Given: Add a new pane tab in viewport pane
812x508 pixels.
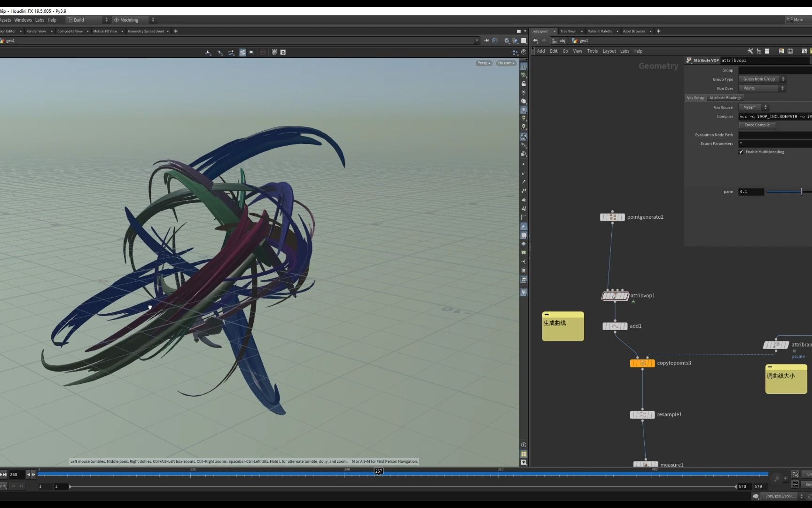Looking at the screenshot, I should coord(176,32).
